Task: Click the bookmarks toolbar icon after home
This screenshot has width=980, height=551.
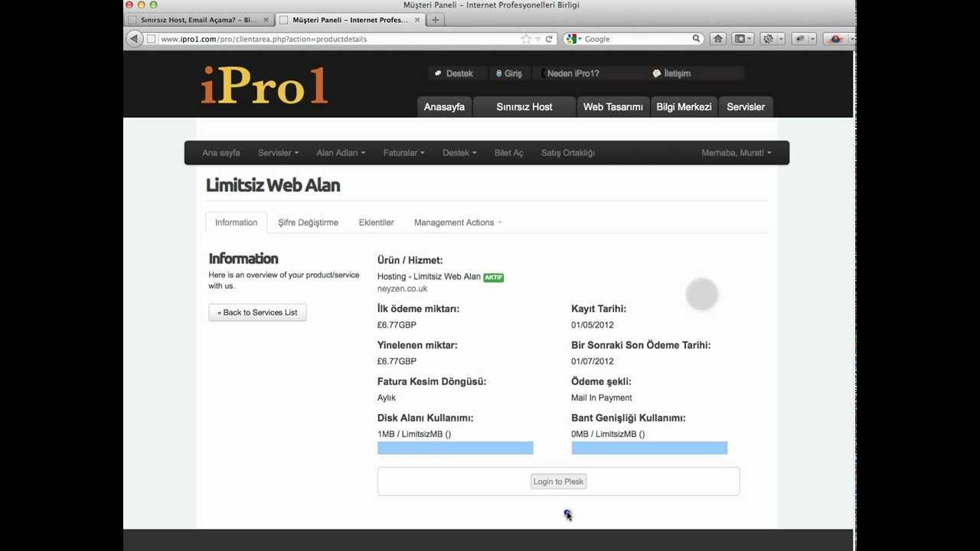Action: point(743,39)
